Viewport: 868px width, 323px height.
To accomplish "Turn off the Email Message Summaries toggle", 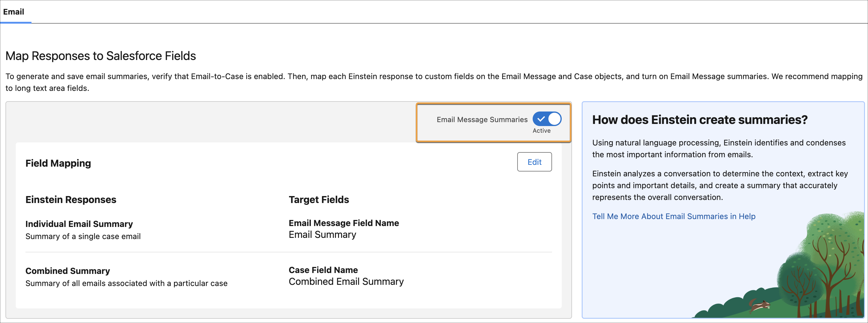I will pos(547,119).
